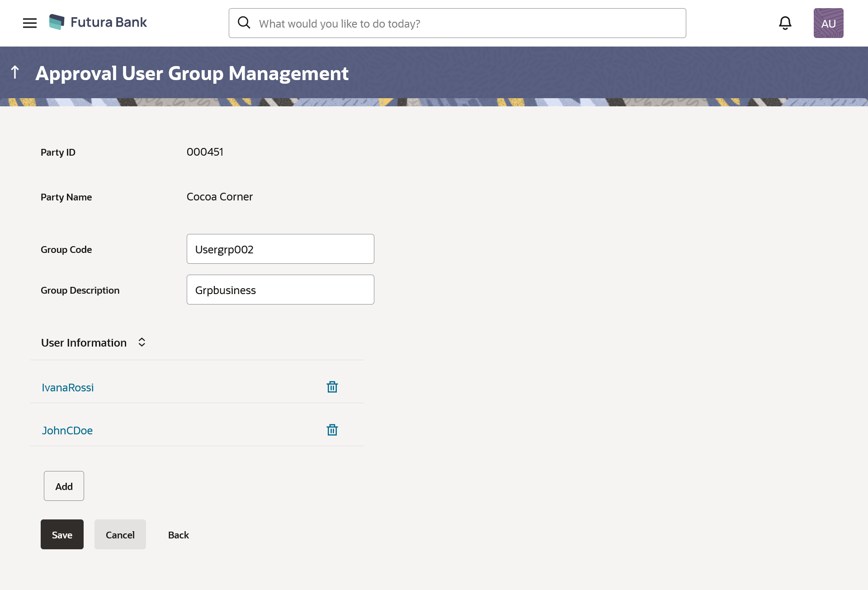Save the user group changes
The height and width of the screenshot is (590, 868).
point(62,535)
